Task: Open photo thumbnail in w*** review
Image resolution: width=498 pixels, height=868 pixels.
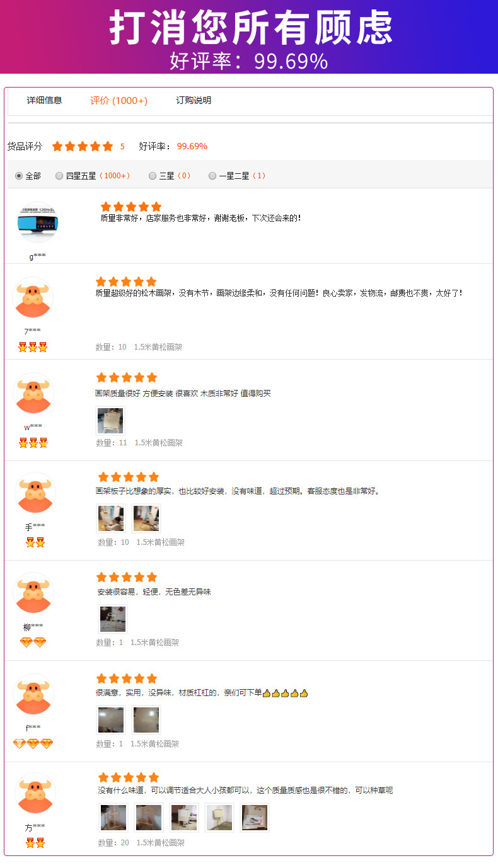Action: pyautogui.click(x=110, y=420)
